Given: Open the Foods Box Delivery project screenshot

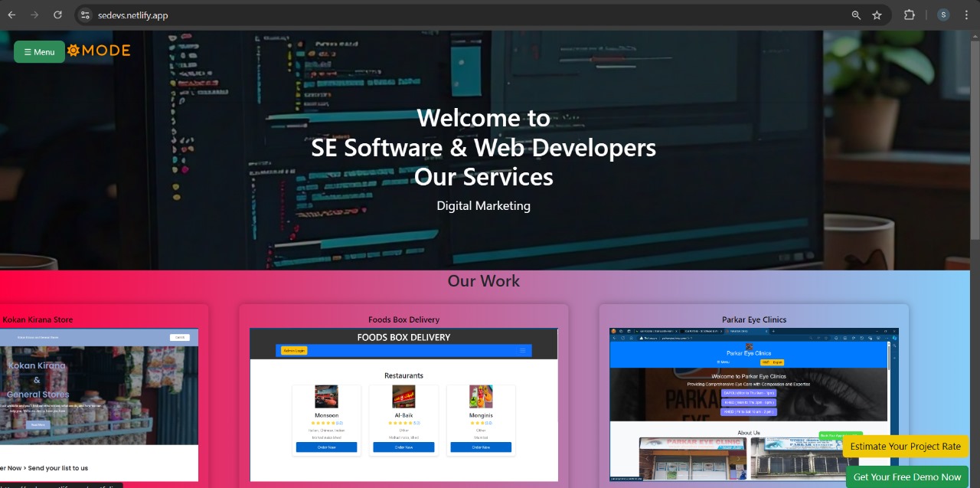Looking at the screenshot, I should (x=403, y=404).
